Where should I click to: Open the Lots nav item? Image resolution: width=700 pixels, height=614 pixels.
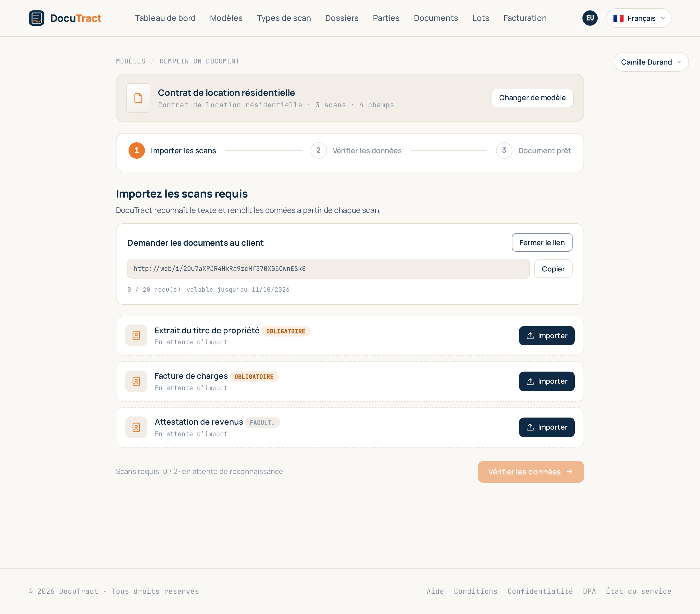[480, 18]
